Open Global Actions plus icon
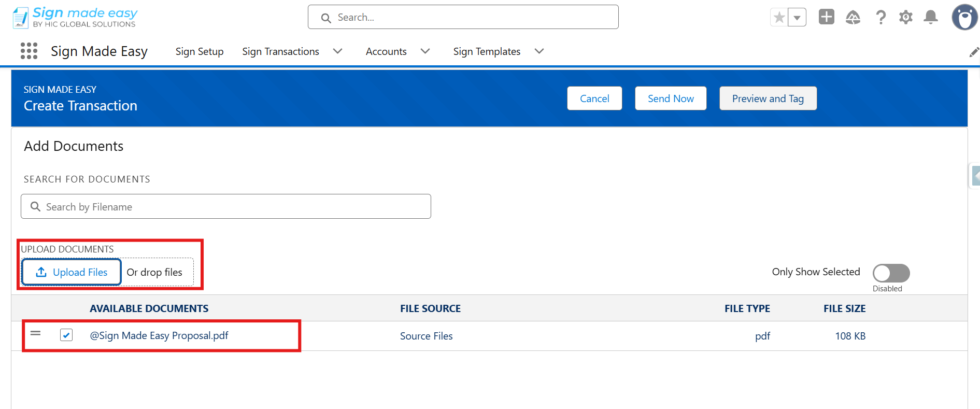 coord(827,17)
